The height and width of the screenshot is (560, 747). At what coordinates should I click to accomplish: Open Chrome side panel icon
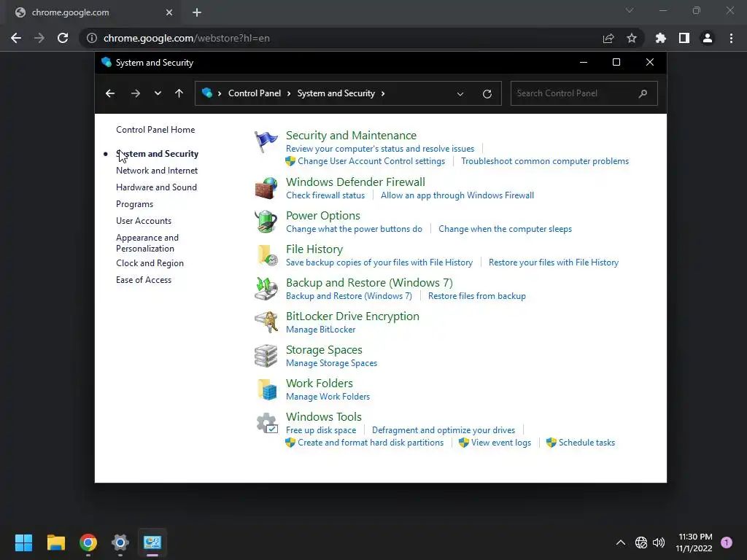click(x=684, y=38)
